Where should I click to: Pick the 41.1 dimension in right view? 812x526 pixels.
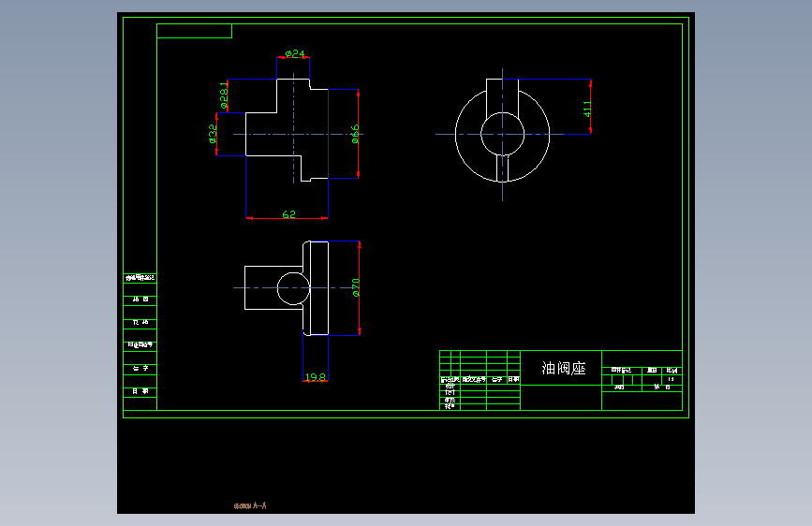pyautogui.click(x=586, y=109)
